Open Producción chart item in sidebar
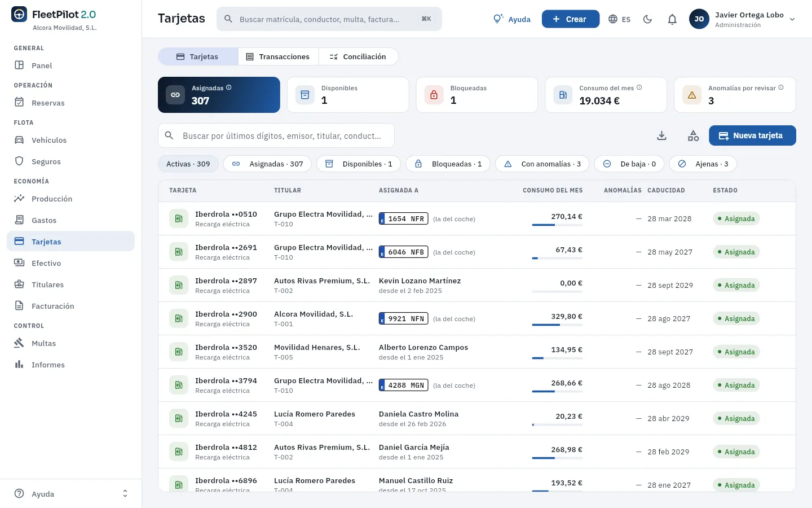This screenshot has width=812, height=508. click(70, 199)
